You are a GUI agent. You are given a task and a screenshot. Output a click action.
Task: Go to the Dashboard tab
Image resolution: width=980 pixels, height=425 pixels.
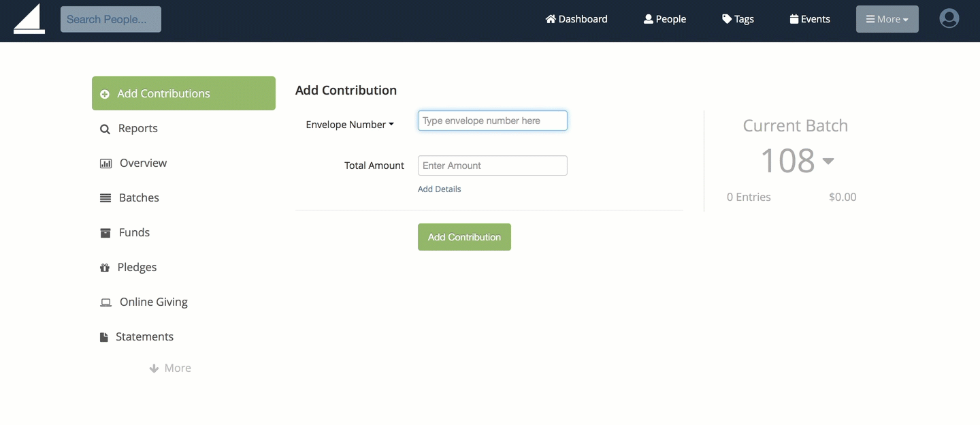tap(576, 19)
